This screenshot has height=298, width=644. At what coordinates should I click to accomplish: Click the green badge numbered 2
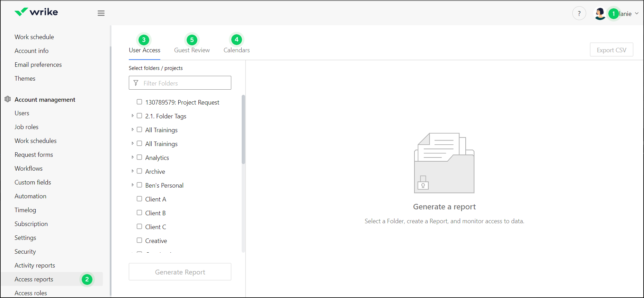[x=87, y=279]
